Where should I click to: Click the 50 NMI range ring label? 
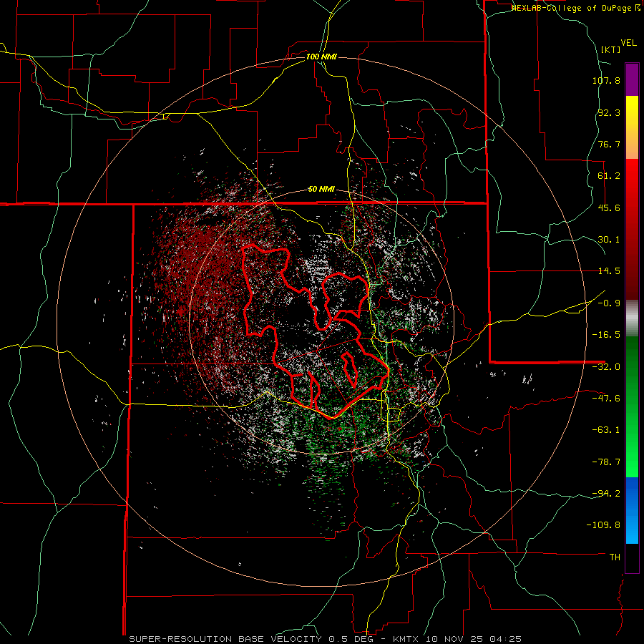pos(321,190)
